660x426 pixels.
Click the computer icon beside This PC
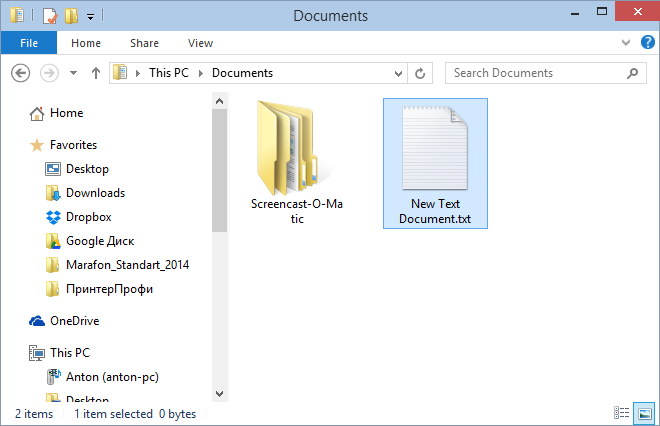(x=37, y=353)
